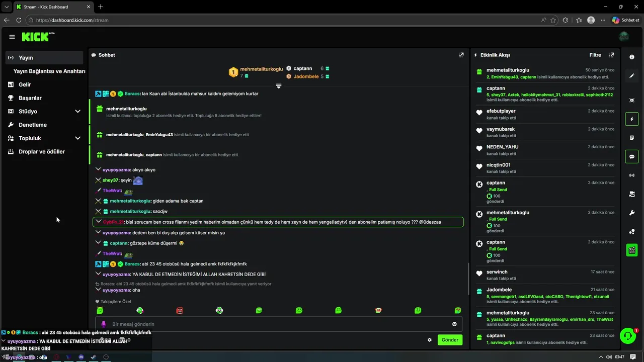
Task: Open chevron beside 'dedem ben bi duş' message
Action: pyautogui.click(x=98, y=232)
